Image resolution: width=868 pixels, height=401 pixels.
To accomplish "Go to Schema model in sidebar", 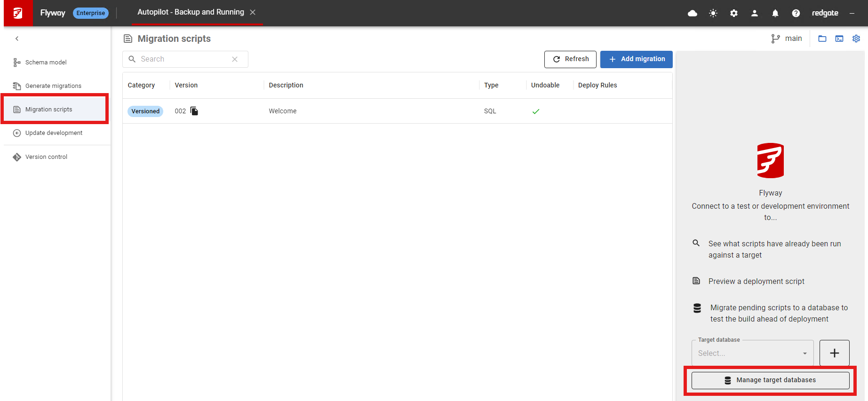I will click(x=46, y=62).
